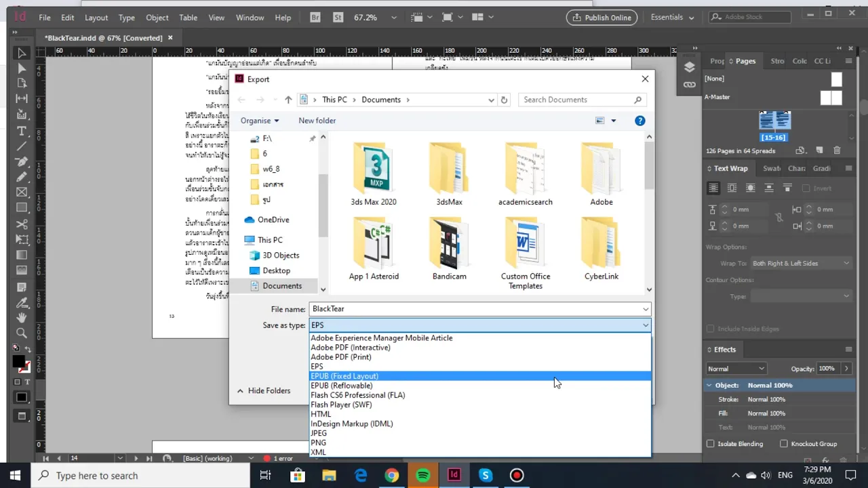This screenshot has width=868, height=488.
Task: Select the Line tool
Action: tap(21, 146)
